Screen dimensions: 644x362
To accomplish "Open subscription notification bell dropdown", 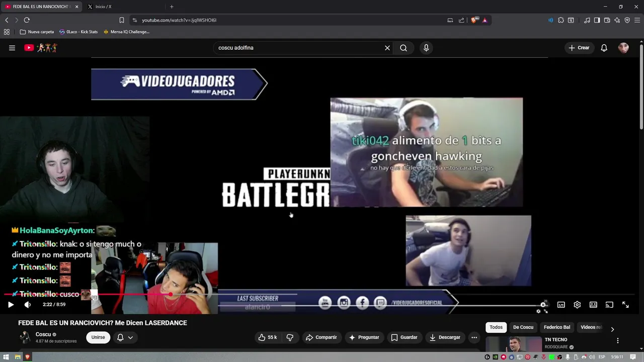I will point(125,337).
